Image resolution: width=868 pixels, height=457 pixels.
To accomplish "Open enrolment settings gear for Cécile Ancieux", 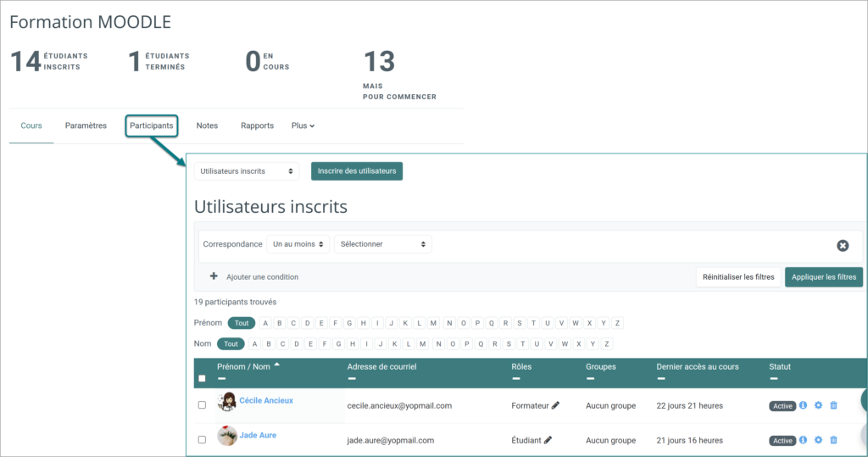I will coord(818,405).
